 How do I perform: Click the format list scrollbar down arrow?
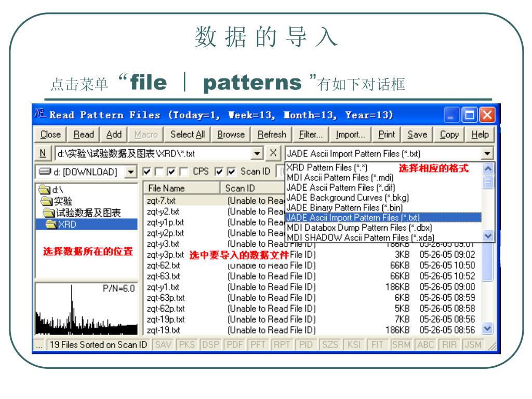coord(488,235)
